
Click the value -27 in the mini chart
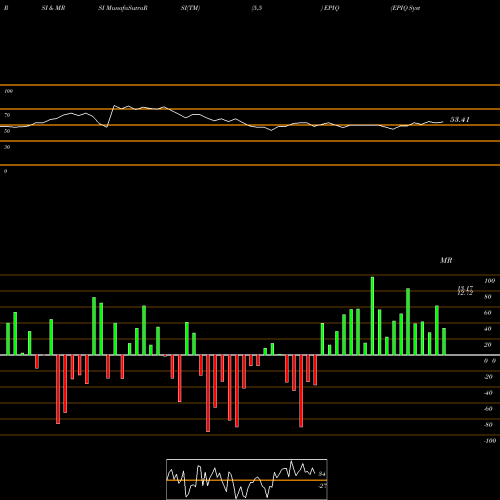(x=322, y=486)
